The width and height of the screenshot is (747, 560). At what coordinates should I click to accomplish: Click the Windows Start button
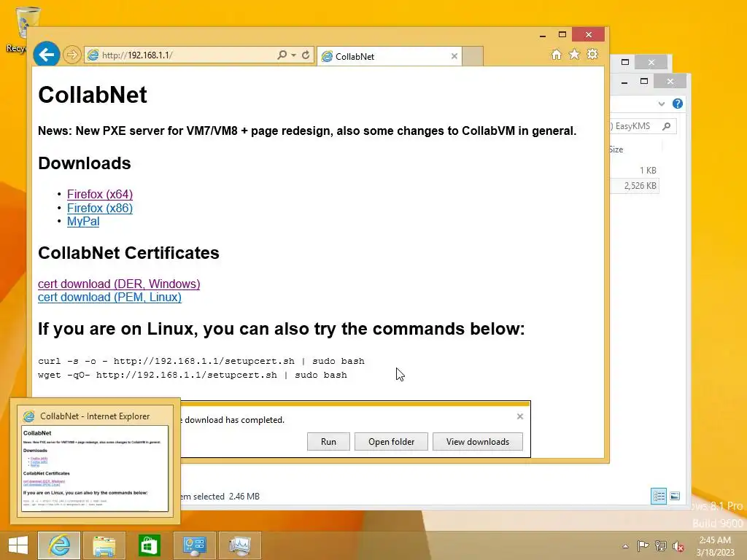[18, 545]
